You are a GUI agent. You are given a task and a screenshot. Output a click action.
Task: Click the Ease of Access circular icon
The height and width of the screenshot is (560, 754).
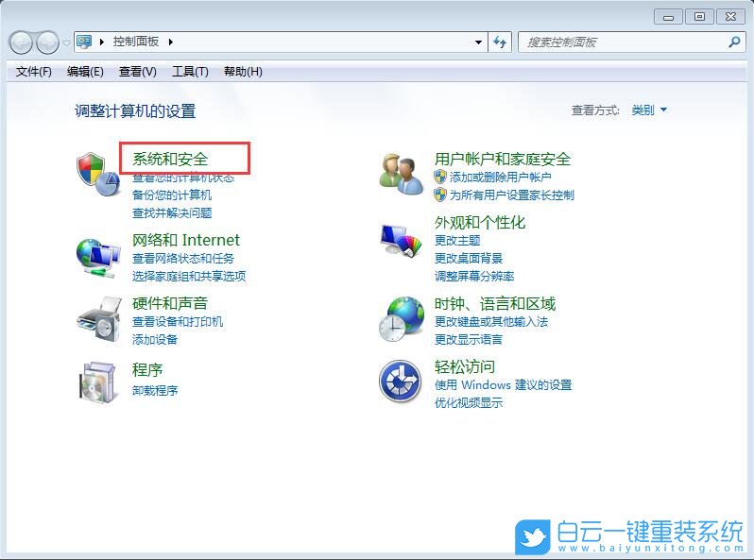[x=400, y=382]
